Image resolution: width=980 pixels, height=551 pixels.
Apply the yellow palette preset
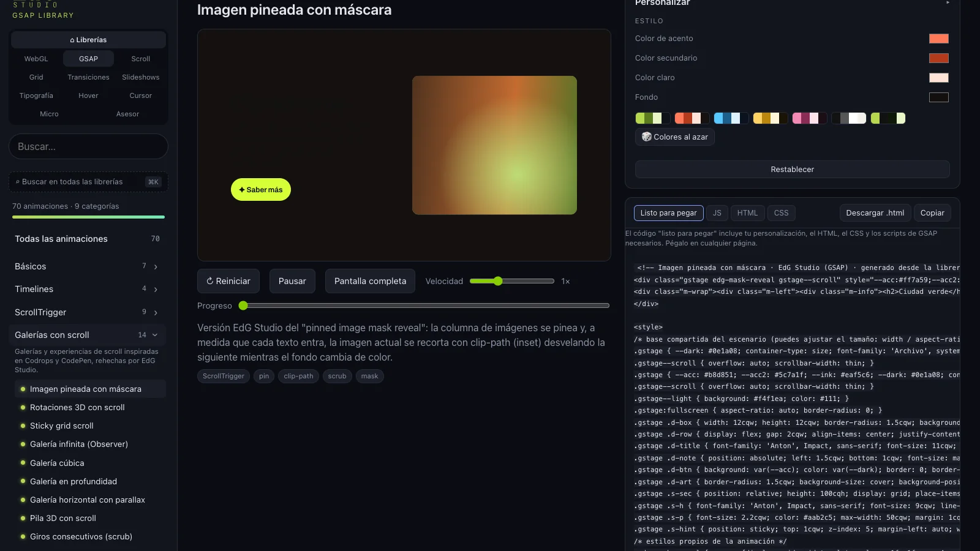pyautogui.click(x=771, y=118)
